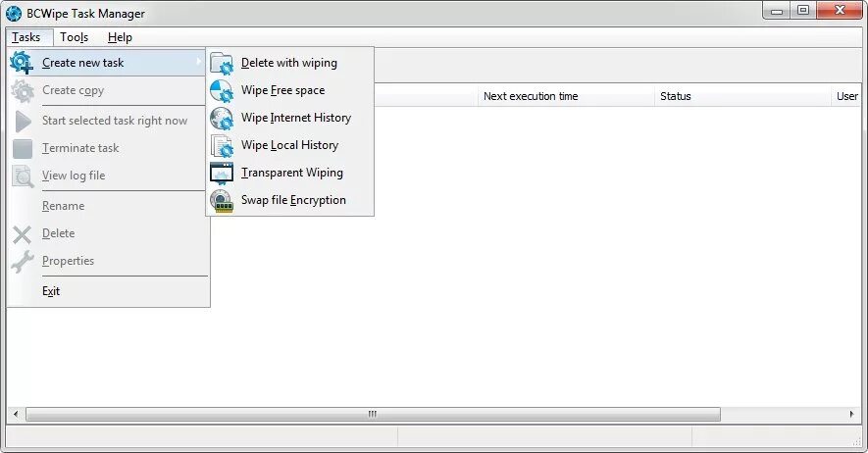868x453 pixels.
Task: Click the scroll left arrow
Action: click(16, 414)
